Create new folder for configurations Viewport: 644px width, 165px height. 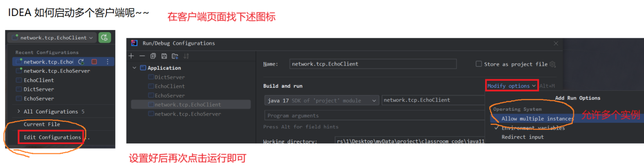(175, 56)
